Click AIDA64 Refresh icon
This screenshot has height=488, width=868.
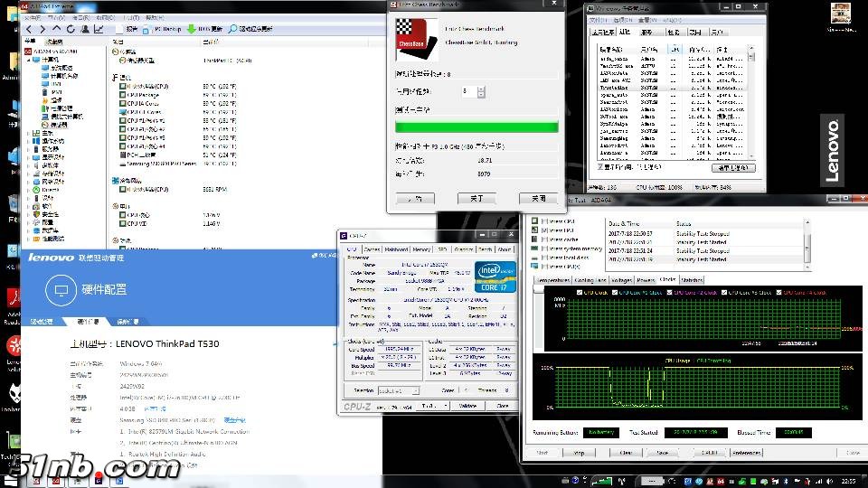71,29
